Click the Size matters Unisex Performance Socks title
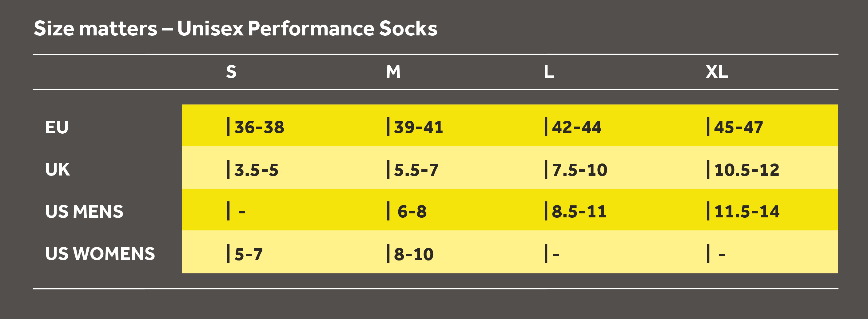Image resolution: width=868 pixels, height=319 pixels. click(236, 28)
